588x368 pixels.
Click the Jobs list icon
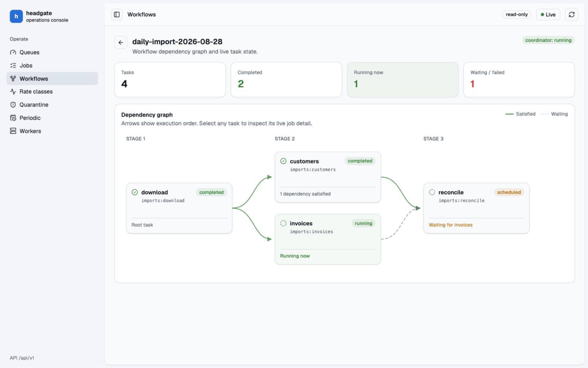click(x=13, y=65)
